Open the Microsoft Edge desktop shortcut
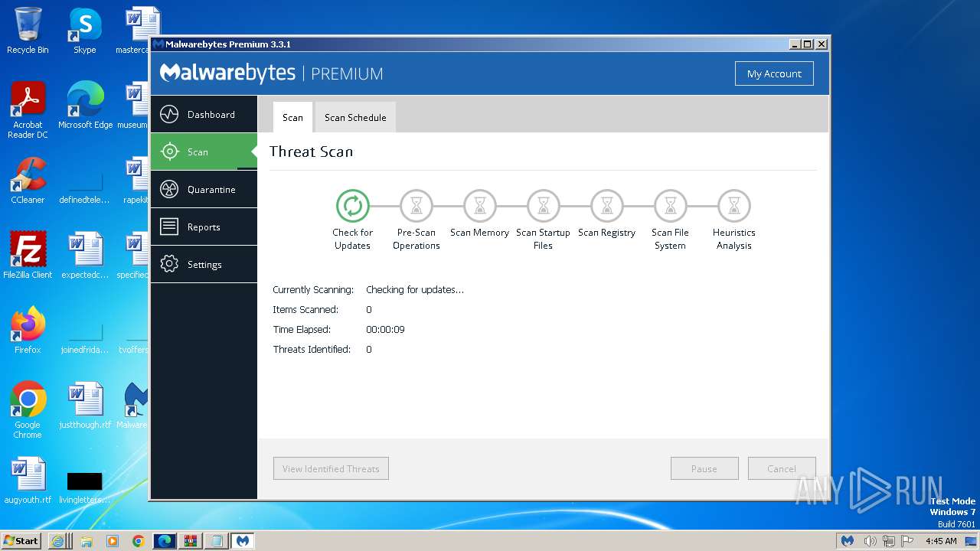 click(x=85, y=106)
